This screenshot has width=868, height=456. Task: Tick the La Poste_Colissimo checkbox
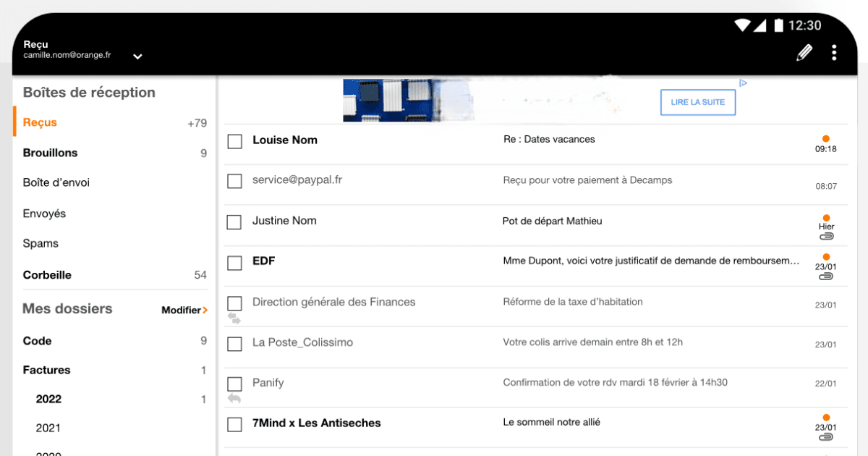(x=234, y=343)
